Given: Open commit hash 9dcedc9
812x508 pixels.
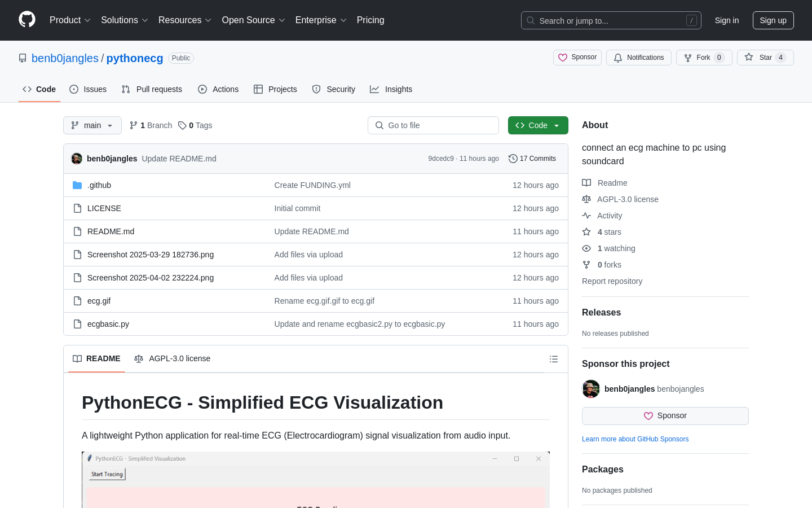Looking at the screenshot, I should click(441, 159).
